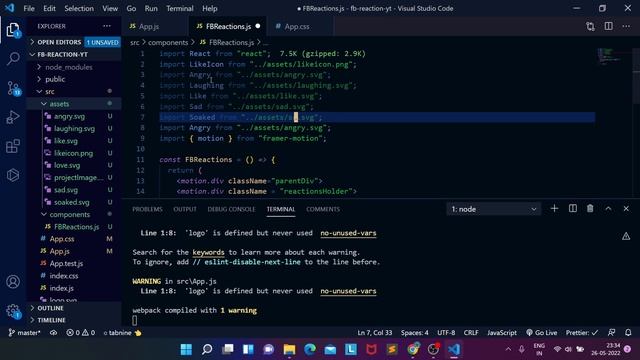Switch to OUTPUT panel tab

(185, 209)
